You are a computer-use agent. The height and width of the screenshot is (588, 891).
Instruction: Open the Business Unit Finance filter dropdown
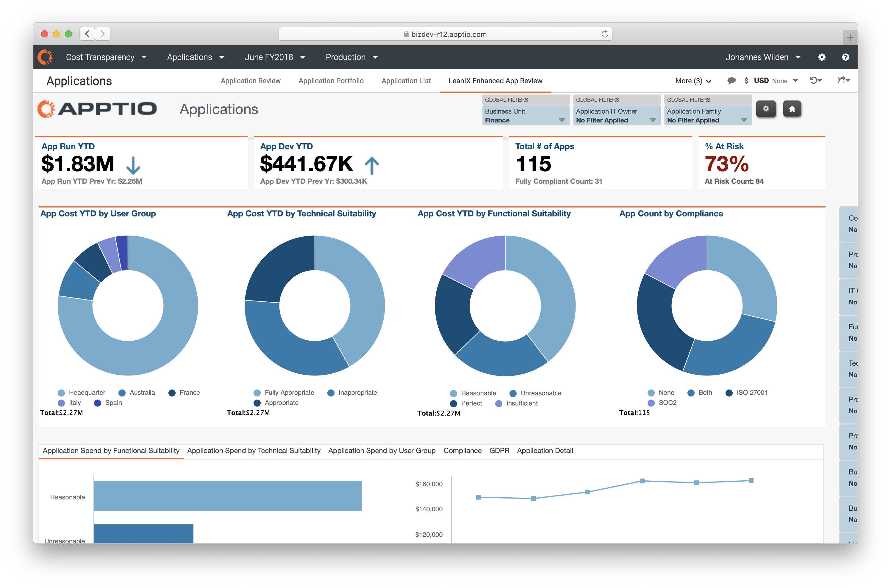click(525, 116)
